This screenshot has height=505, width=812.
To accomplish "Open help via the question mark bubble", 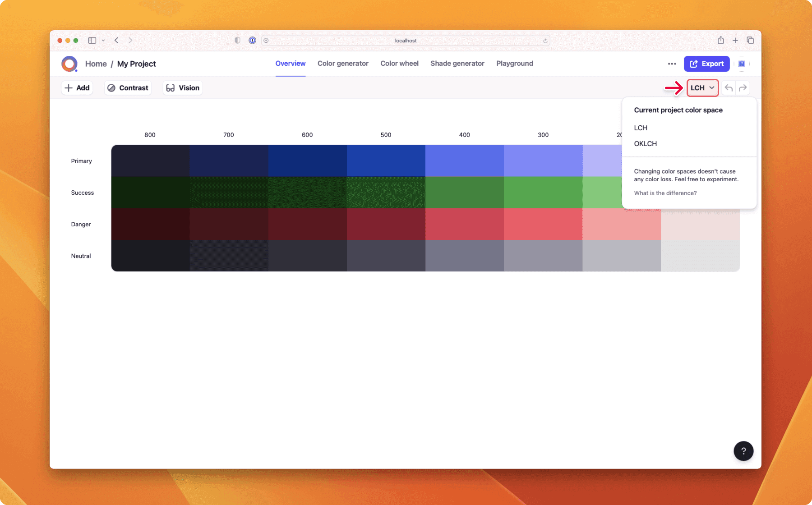I will (x=743, y=451).
